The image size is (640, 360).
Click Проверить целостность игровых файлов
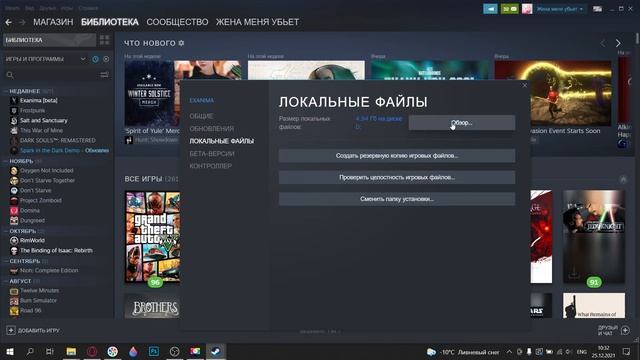point(397,177)
